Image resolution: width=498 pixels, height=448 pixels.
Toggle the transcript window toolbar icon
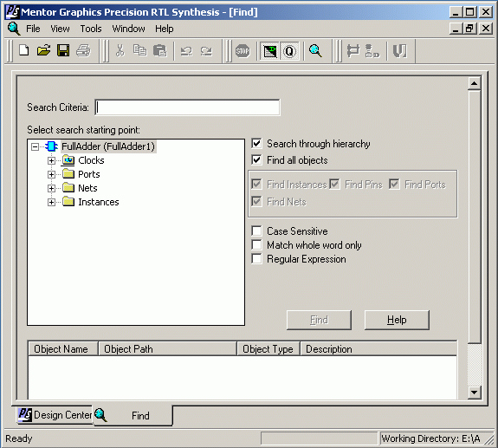[270, 51]
